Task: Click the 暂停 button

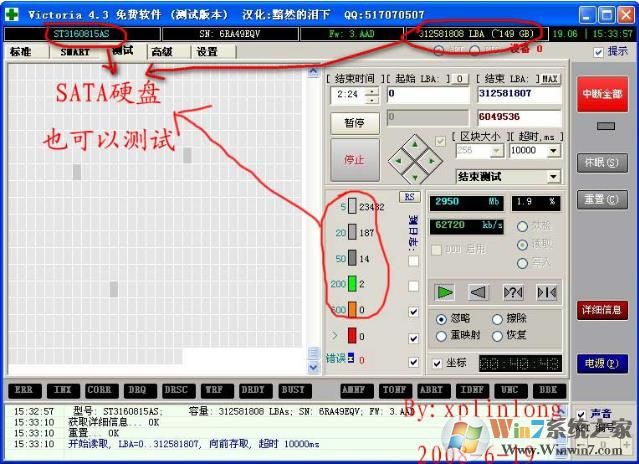Action: (355, 123)
